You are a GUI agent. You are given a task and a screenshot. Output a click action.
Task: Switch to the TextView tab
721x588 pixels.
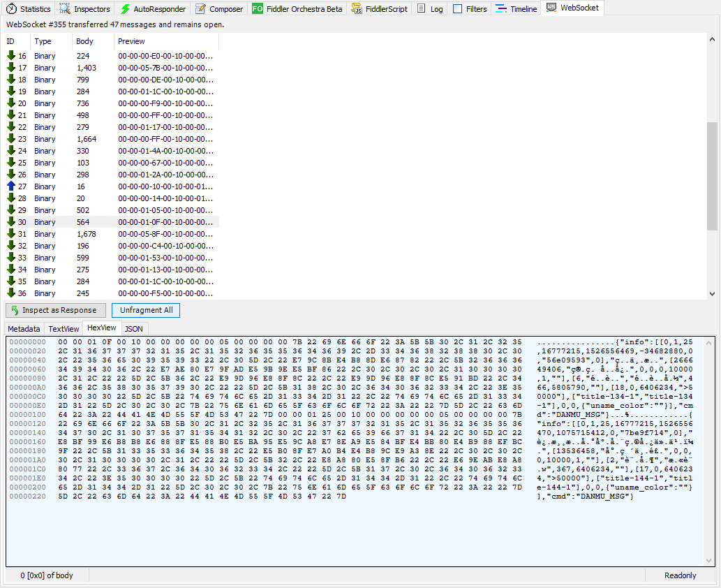(64, 328)
